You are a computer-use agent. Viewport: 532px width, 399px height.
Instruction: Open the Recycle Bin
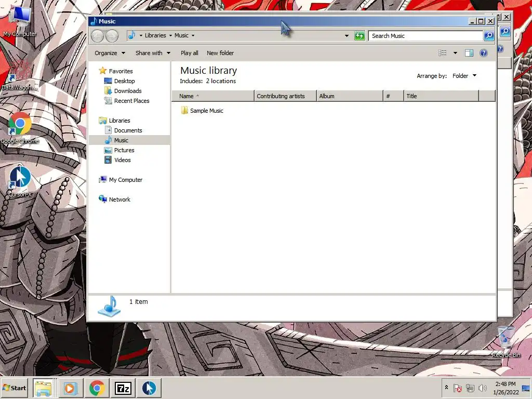click(506, 341)
